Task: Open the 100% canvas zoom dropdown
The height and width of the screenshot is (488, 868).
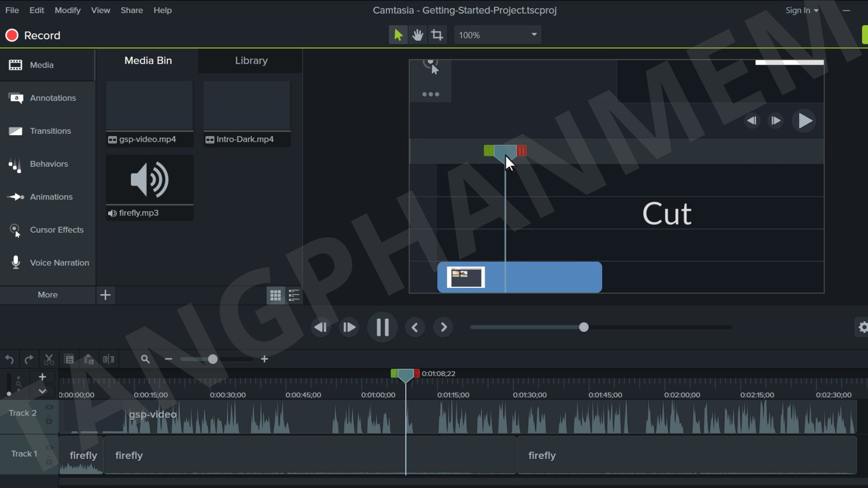Action: tap(498, 35)
